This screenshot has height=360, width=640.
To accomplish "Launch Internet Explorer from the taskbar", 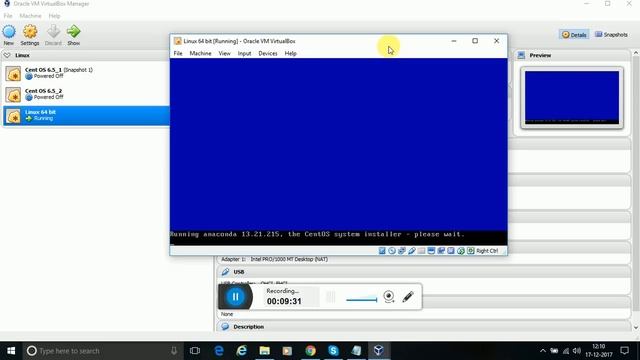I will pyautogui.click(x=242, y=351).
